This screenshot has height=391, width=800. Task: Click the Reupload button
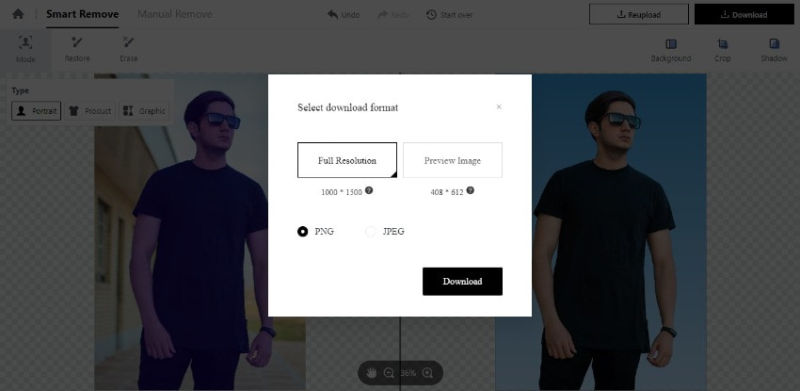pyautogui.click(x=639, y=14)
